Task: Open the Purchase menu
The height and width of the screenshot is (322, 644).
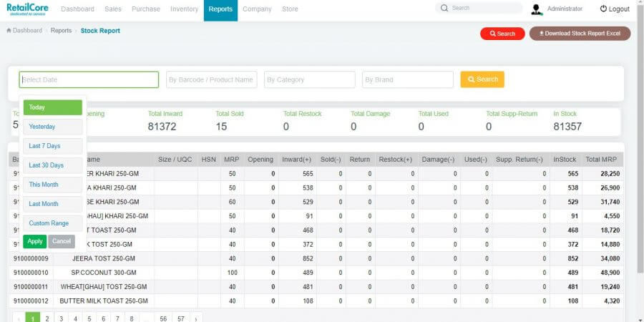Action: coord(146,9)
